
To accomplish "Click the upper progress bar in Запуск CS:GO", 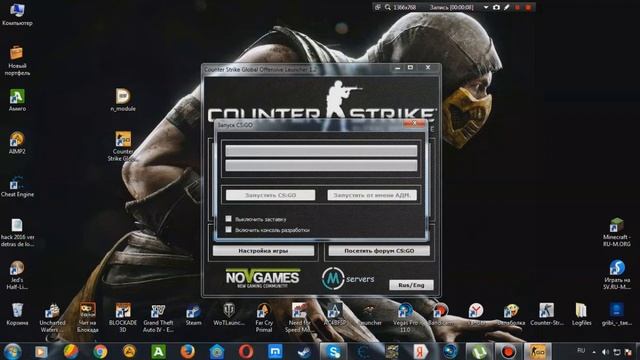I will point(321,151).
